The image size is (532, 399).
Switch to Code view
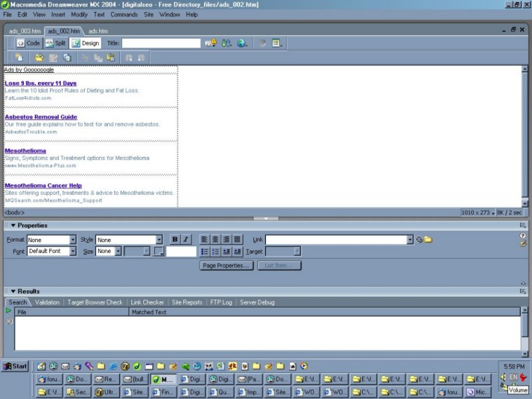coord(28,43)
